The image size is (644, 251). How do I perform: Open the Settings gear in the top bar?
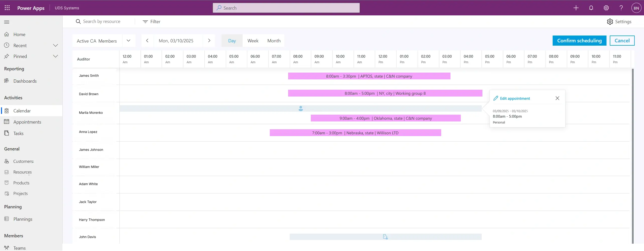point(606,8)
